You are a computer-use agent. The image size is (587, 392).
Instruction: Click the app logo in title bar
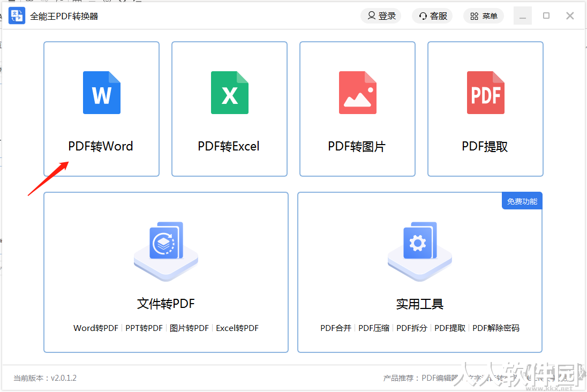point(17,16)
